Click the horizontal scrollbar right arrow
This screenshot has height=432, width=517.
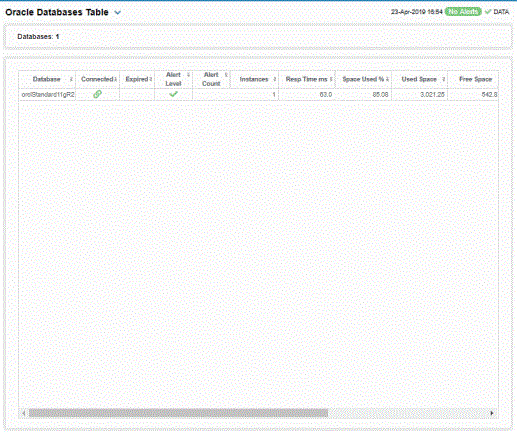[x=492, y=413]
